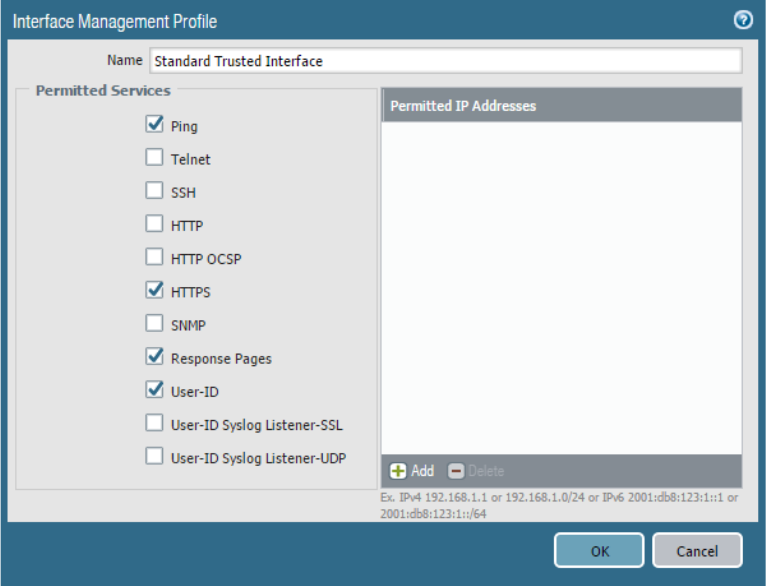Click the Delete minus icon
766x586 pixels.
pos(456,471)
